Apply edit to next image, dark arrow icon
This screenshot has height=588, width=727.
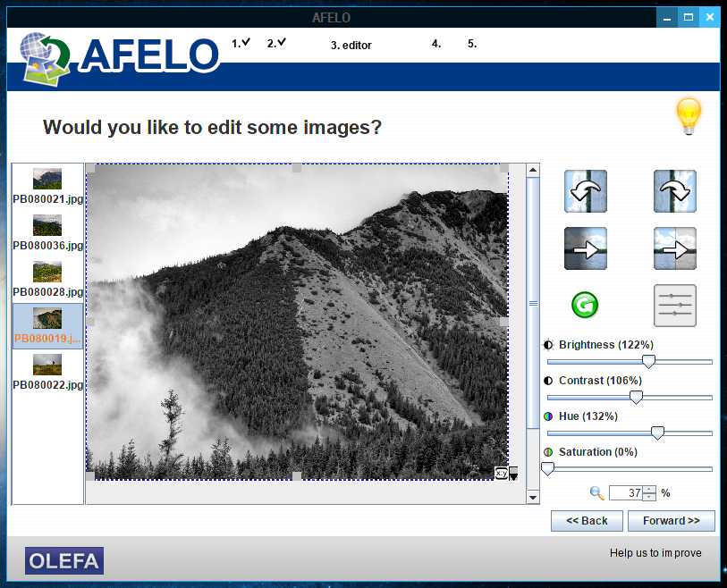(x=585, y=248)
